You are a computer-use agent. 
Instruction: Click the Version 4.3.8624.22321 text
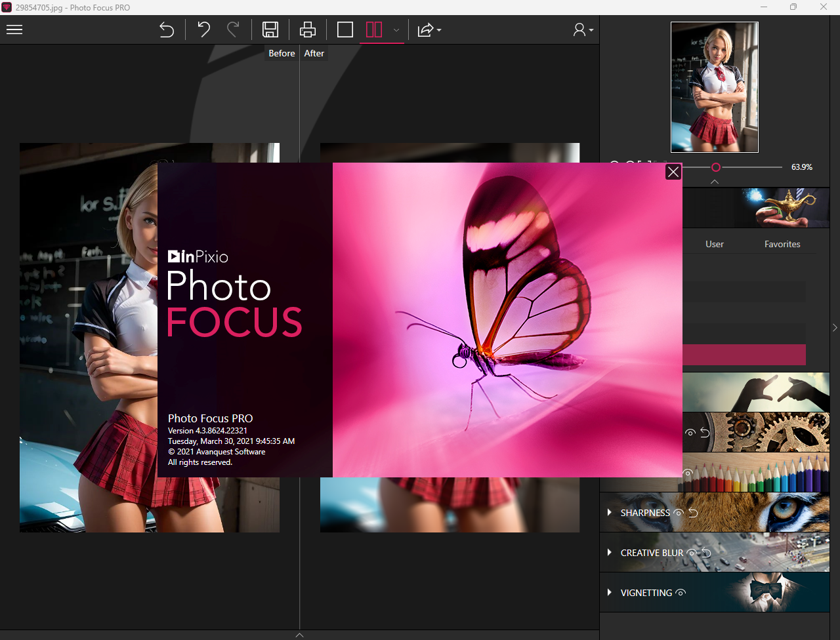click(207, 431)
